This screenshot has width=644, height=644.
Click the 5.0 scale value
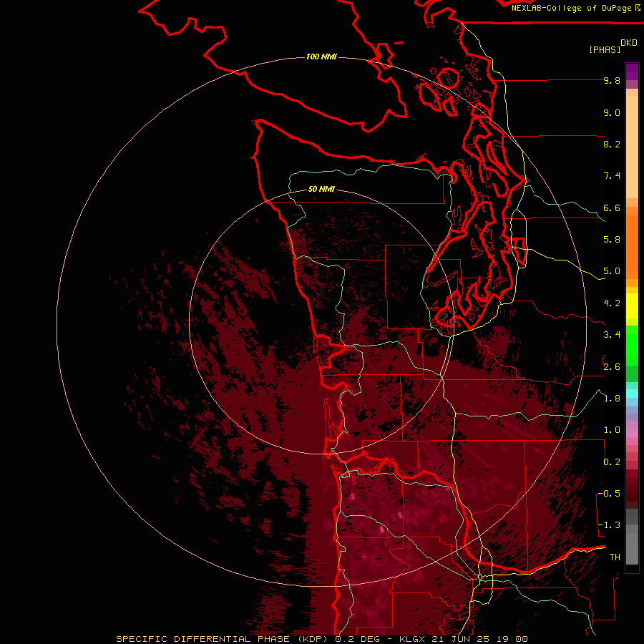pyautogui.click(x=612, y=271)
